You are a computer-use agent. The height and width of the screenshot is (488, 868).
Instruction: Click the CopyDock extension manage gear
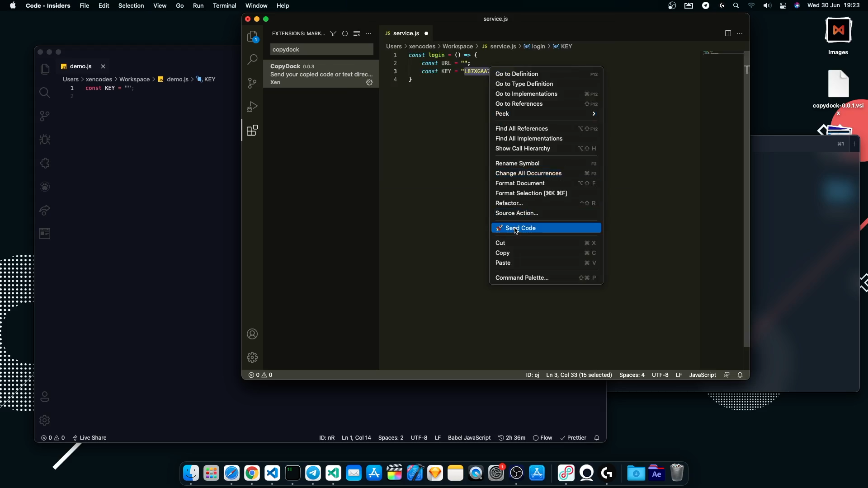tap(369, 82)
